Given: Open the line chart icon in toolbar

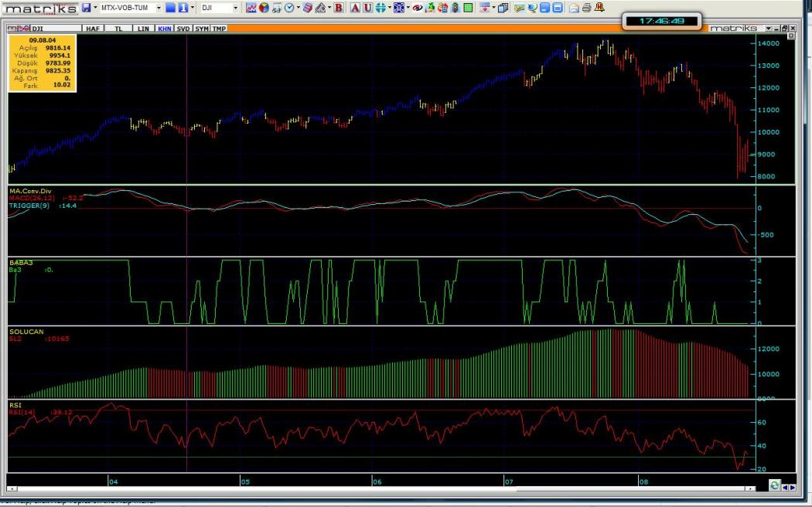Looking at the screenshot, I should pos(251,8).
